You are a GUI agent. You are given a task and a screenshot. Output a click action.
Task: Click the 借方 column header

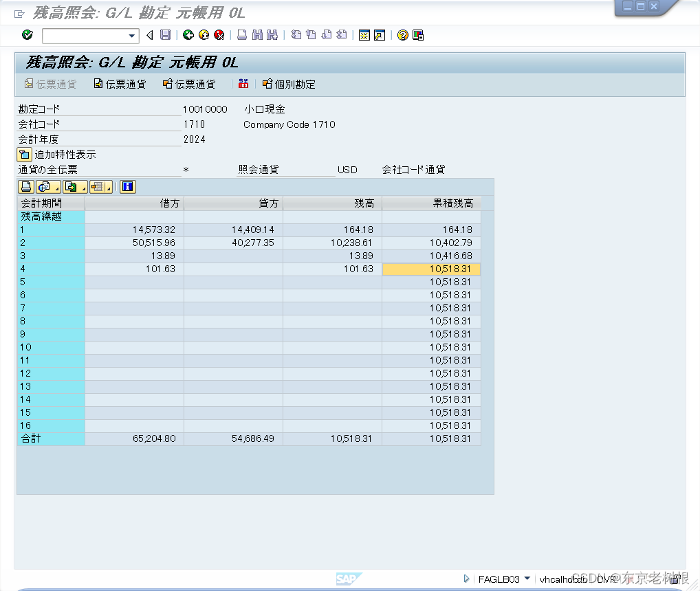(134, 203)
